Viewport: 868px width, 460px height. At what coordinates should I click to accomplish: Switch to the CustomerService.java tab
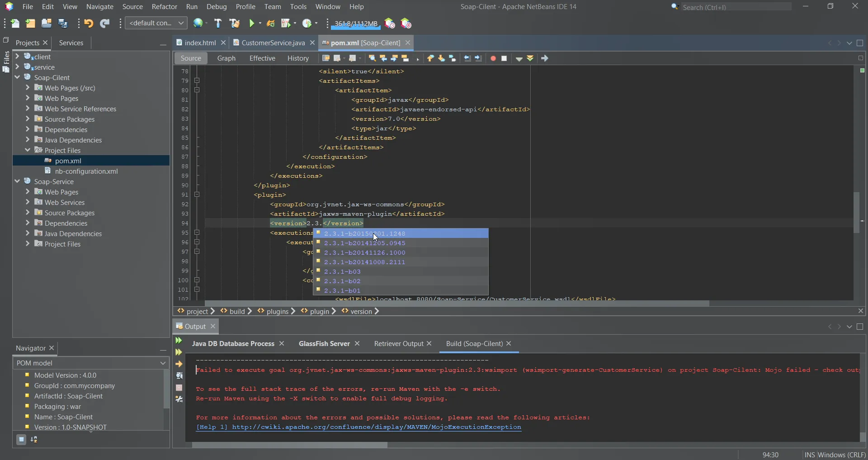273,43
